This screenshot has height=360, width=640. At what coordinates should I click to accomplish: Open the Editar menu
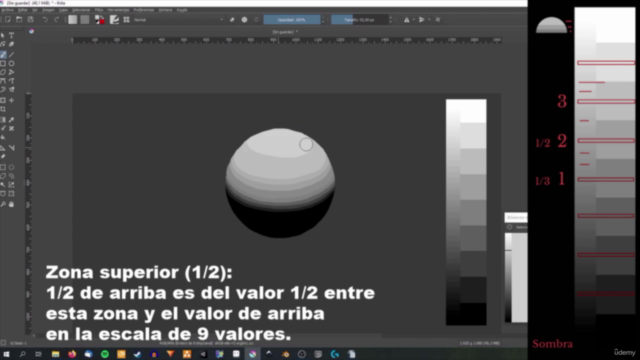pos(22,10)
